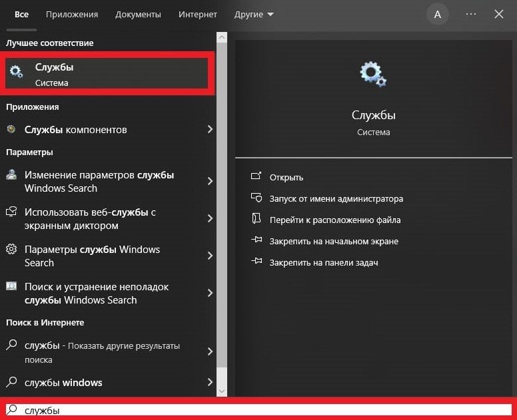The height and width of the screenshot is (420, 517).
Task: Click the large Службы gears icon in preview pane
Action: pos(373,74)
